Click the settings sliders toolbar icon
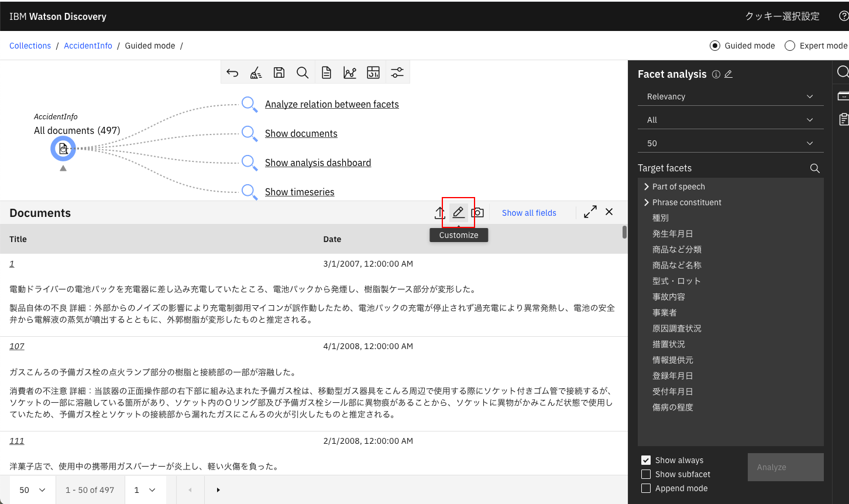 397,73
